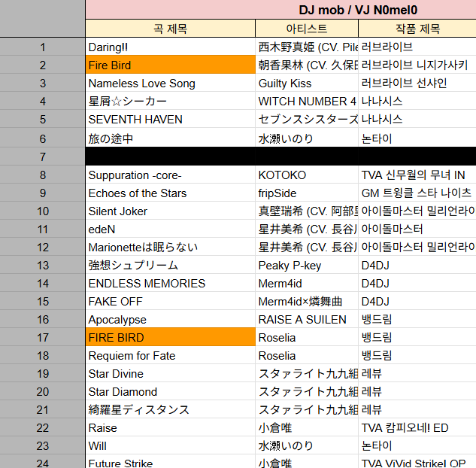Click row number 12 in gray column
The width and height of the screenshot is (476, 468).
tap(43, 248)
